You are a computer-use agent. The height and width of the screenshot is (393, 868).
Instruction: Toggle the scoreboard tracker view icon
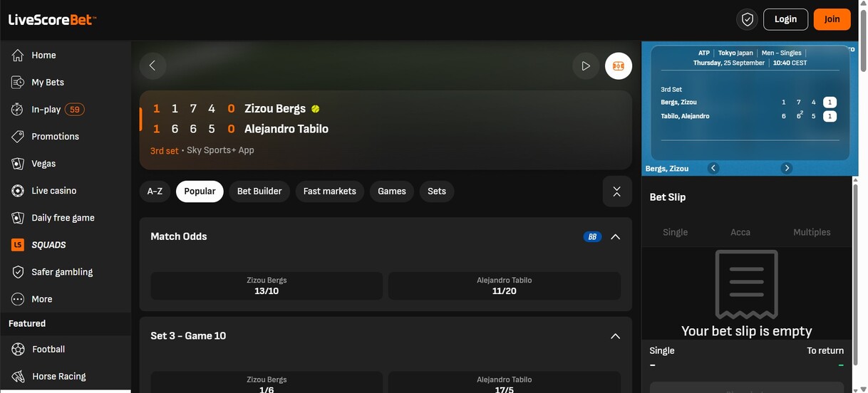click(618, 65)
